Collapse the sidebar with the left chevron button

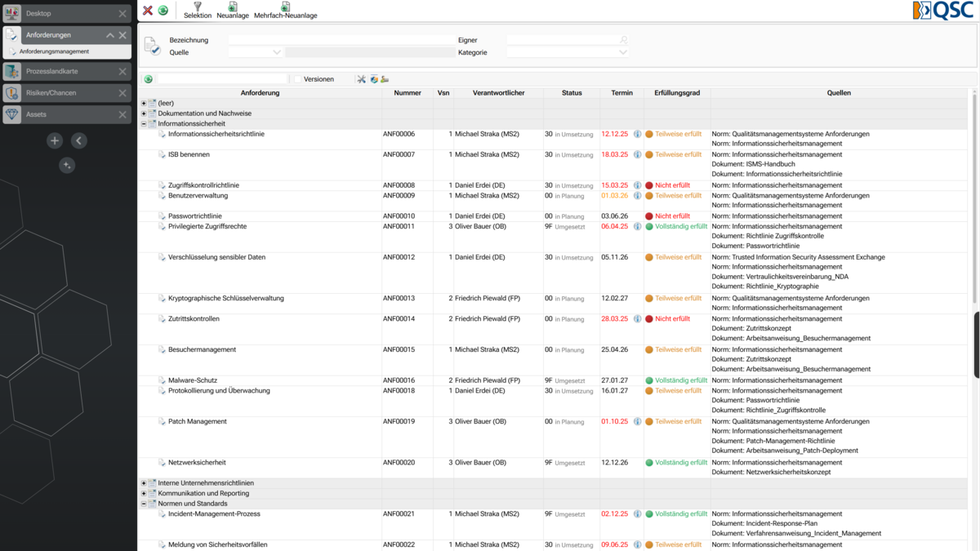79,140
